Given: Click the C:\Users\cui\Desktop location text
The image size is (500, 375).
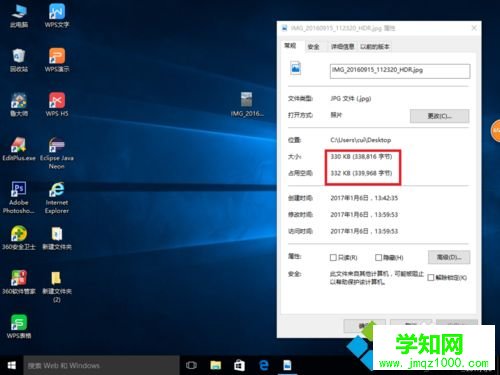Looking at the screenshot, I should point(361,140).
